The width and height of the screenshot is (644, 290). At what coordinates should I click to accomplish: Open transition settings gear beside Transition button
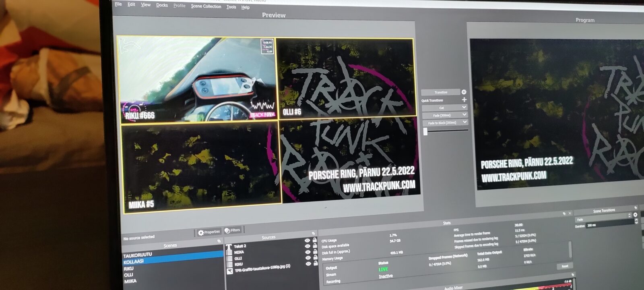[464, 92]
